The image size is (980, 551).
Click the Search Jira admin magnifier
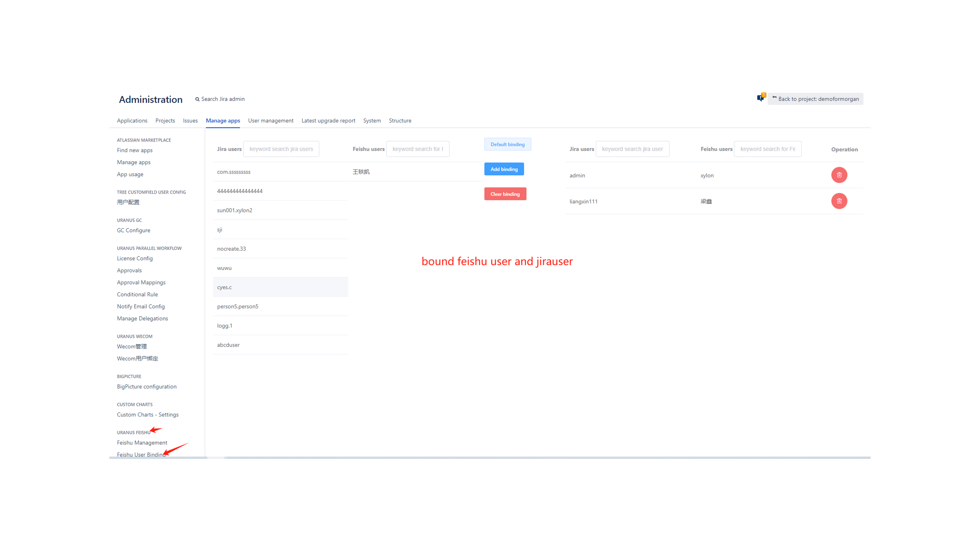pos(197,99)
